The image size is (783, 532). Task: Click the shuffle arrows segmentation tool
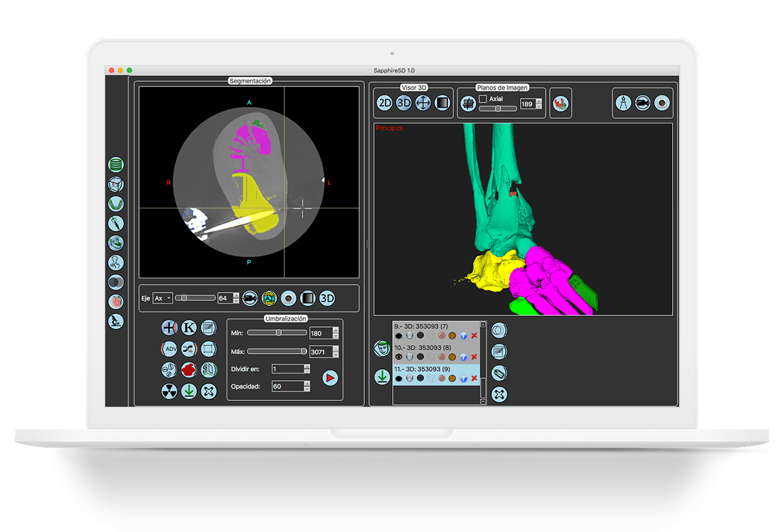(x=189, y=349)
